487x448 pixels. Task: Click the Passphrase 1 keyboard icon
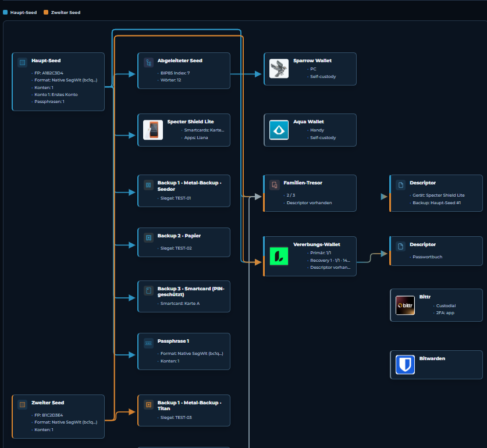tap(148, 343)
